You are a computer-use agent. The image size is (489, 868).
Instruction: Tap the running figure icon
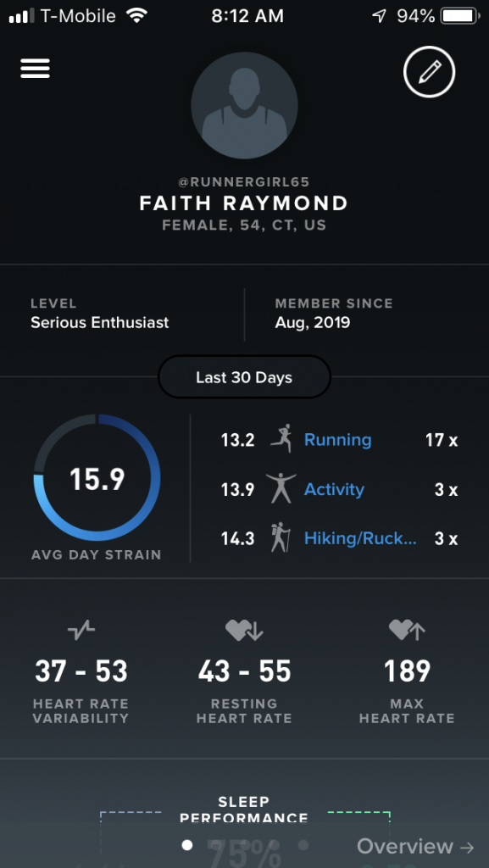[x=281, y=440]
